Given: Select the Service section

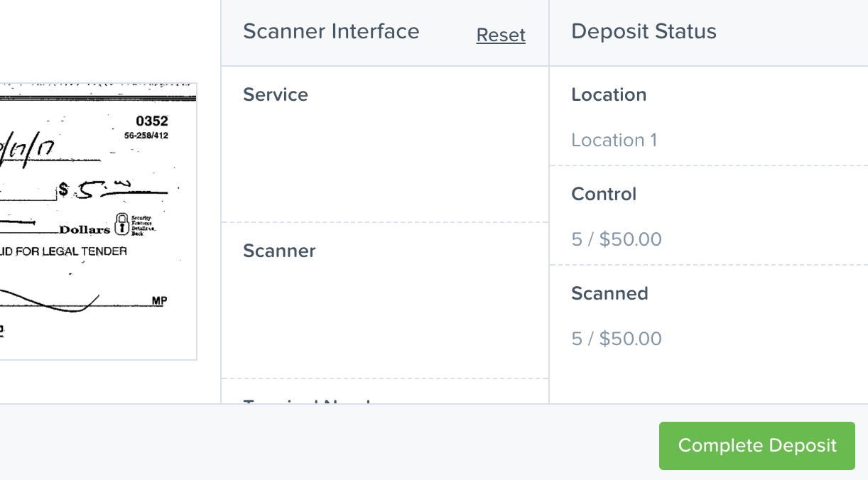Looking at the screenshot, I should coord(276,94).
